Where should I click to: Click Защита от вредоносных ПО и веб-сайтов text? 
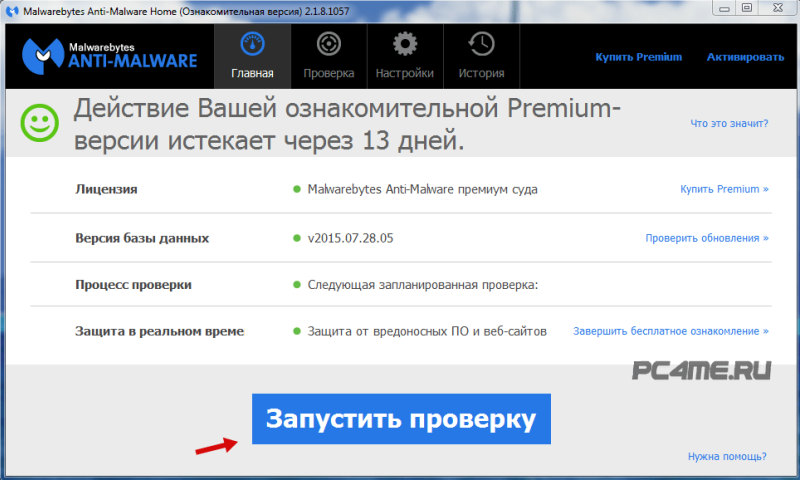click(x=427, y=331)
